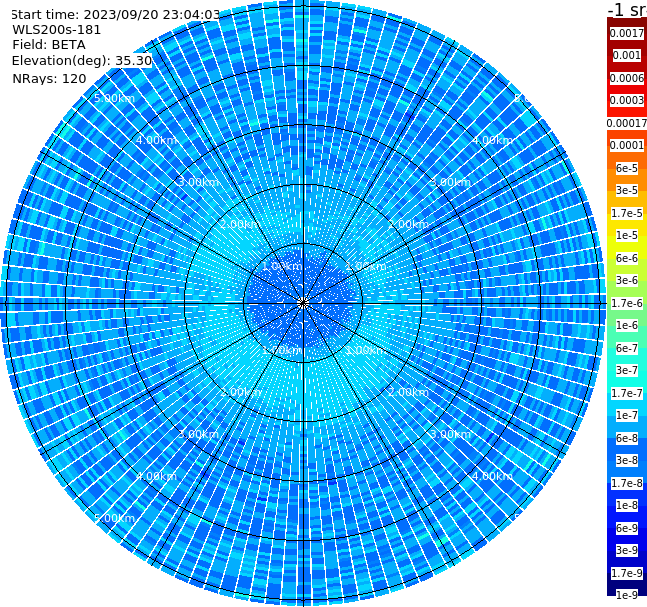Pick the green band at 1e-6
This screenshot has width=647, height=607.
(627, 326)
